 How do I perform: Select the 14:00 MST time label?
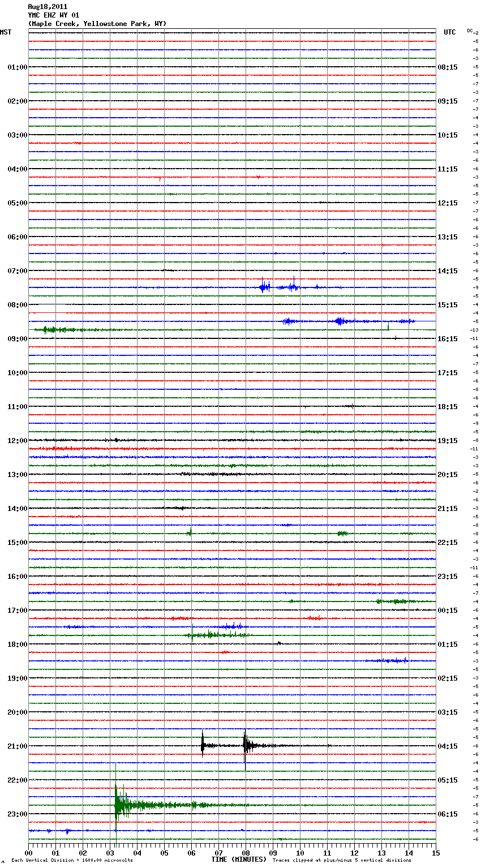pos(18,509)
